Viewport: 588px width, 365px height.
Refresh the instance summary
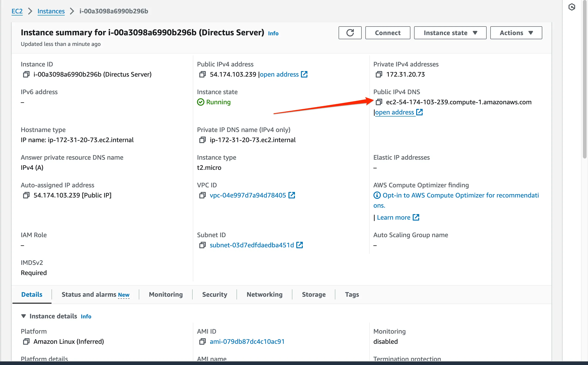[350, 33]
